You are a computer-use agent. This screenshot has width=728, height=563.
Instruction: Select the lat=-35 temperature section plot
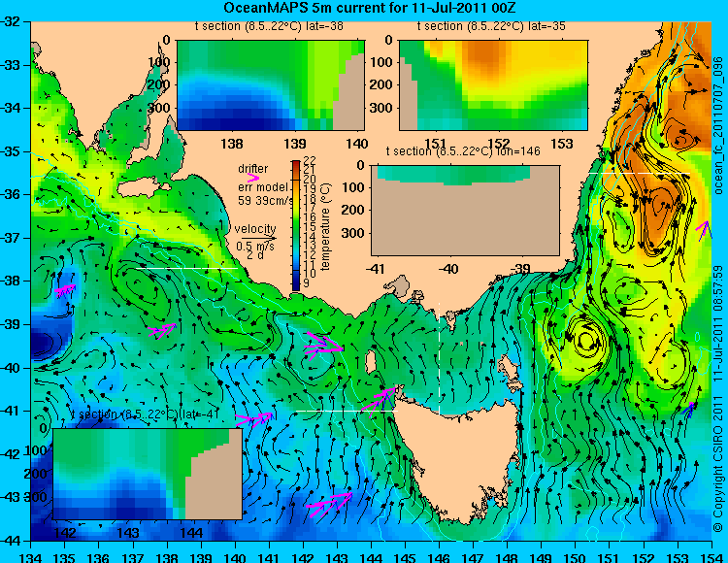[493, 85]
